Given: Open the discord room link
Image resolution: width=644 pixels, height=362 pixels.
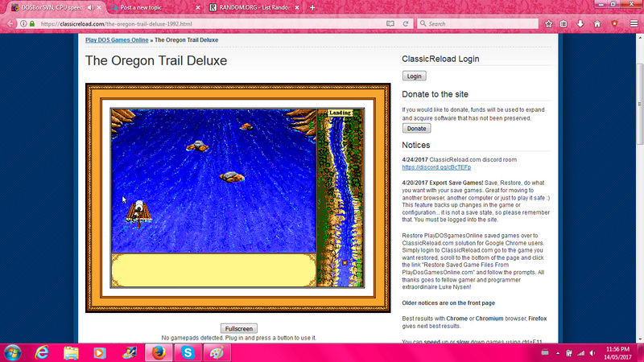Looking at the screenshot, I should (x=436, y=167).
